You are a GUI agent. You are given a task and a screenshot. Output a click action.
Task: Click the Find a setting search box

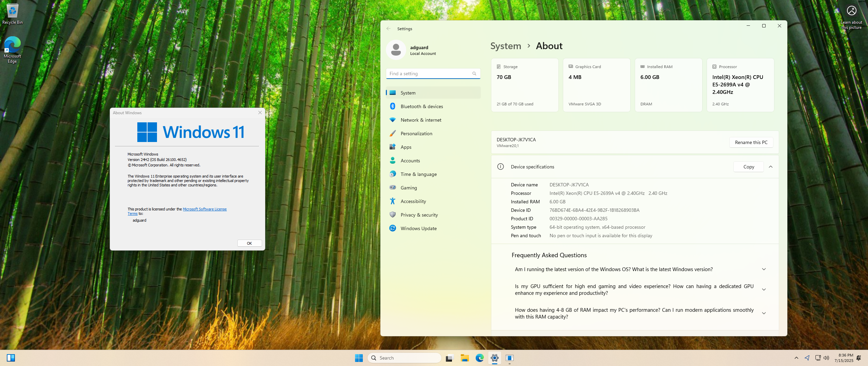click(x=433, y=74)
